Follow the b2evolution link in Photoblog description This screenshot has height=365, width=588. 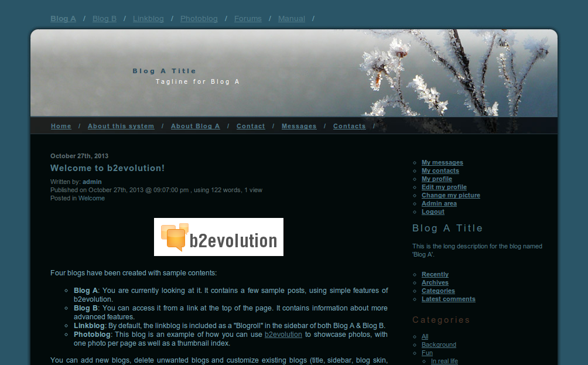283,334
